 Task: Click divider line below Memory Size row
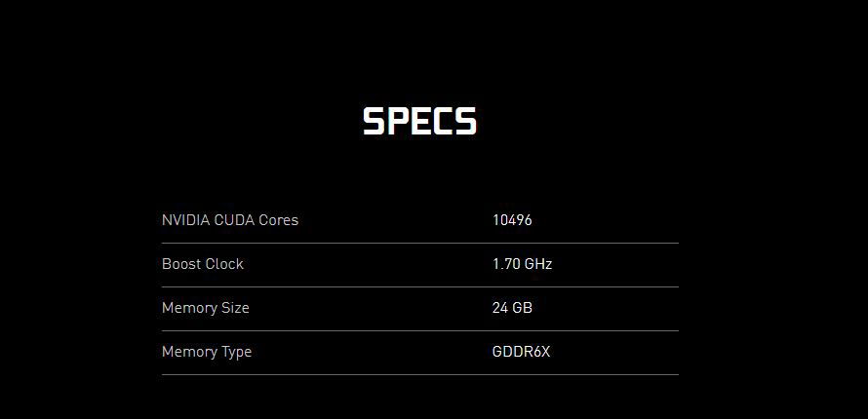click(x=419, y=330)
